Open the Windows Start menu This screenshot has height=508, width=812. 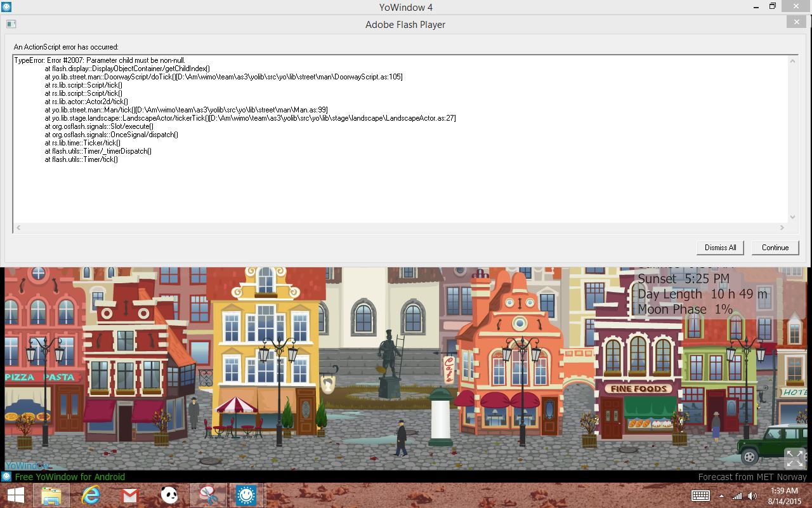click(16, 495)
